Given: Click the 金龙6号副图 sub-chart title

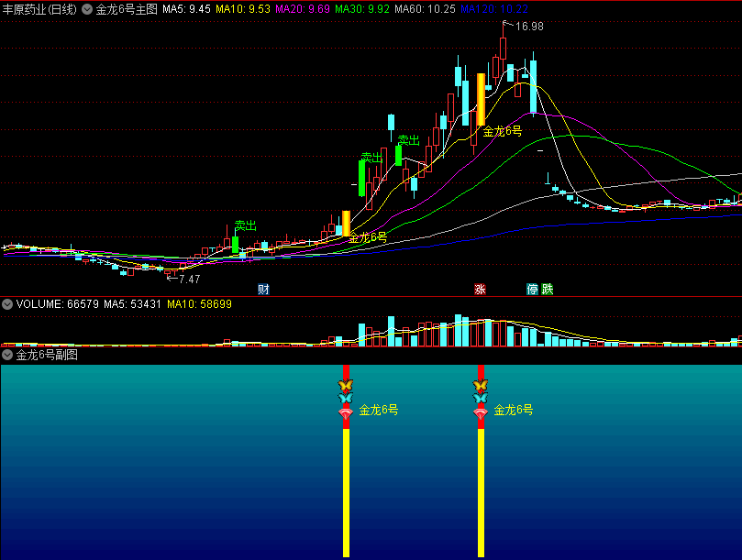Looking at the screenshot, I should tap(47, 355).
